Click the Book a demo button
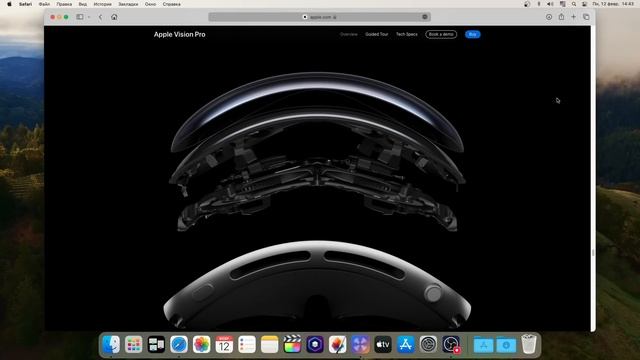Image resolution: width=640 pixels, height=360 pixels. [441, 34]
